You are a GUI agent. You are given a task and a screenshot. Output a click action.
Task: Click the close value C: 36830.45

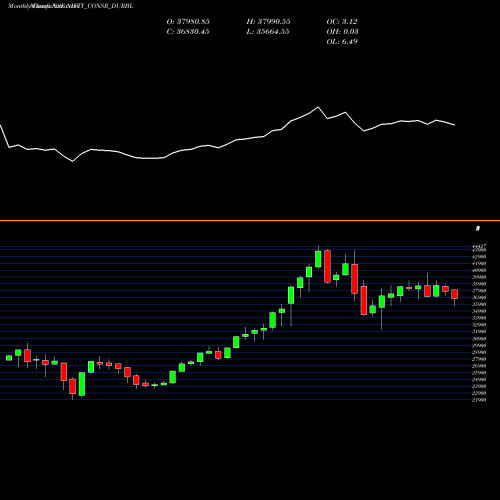tap(188, 31)
